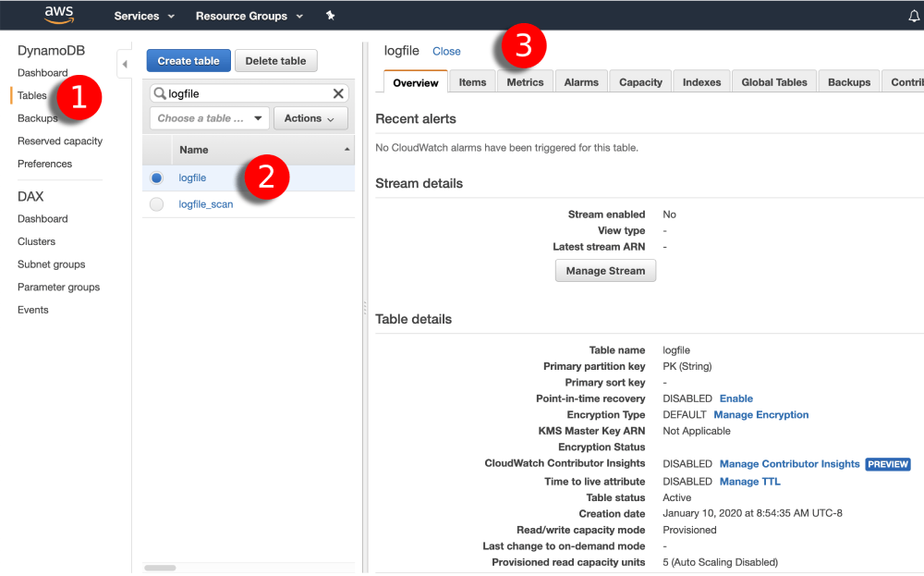Click the 'Provisioned' capacity mode value
Image resolution: width=924 pixels, height=576 pixels.
pos(689,530)
